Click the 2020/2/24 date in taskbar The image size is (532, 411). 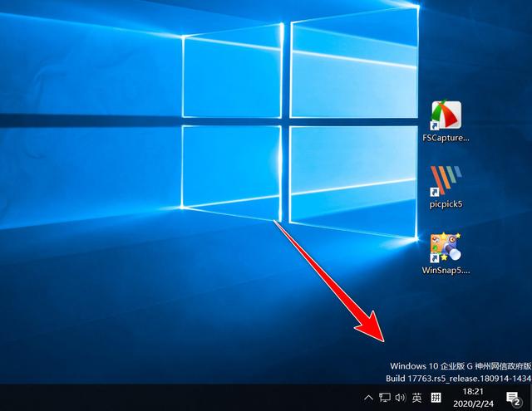472,404
